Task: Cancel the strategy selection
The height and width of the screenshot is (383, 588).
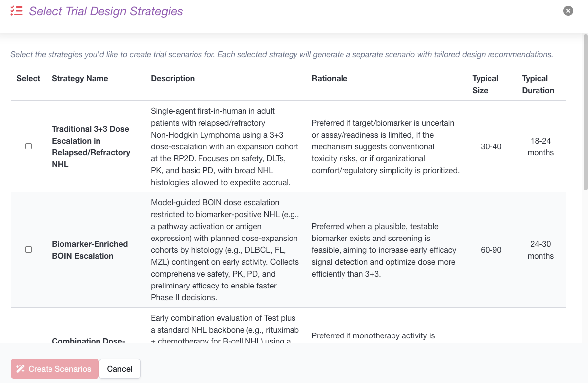Action: point(120,369)
